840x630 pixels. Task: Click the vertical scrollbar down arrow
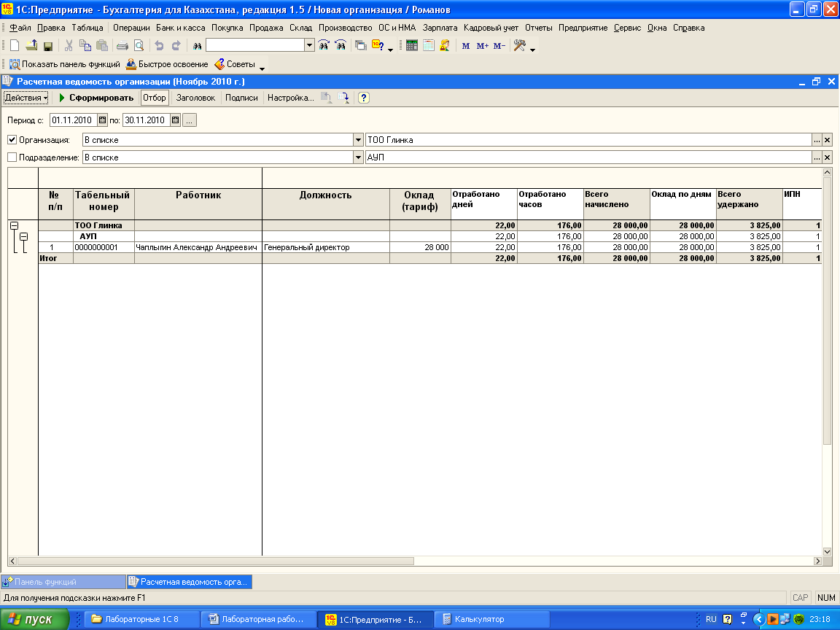tap(827, 552)
